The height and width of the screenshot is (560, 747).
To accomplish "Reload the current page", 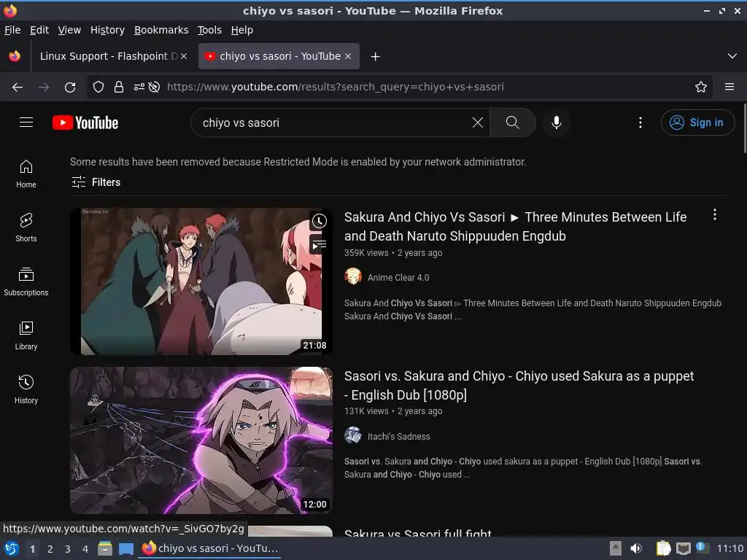I will pos(70,87).
